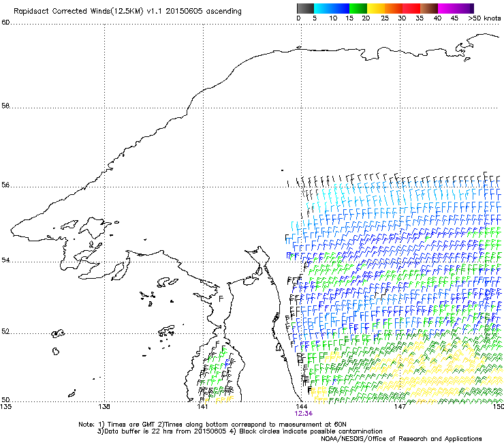This screenshot has height=443, width=504.
Task: Select the cyan 5-10 knots legend color
Action: [x=323, y=8]
